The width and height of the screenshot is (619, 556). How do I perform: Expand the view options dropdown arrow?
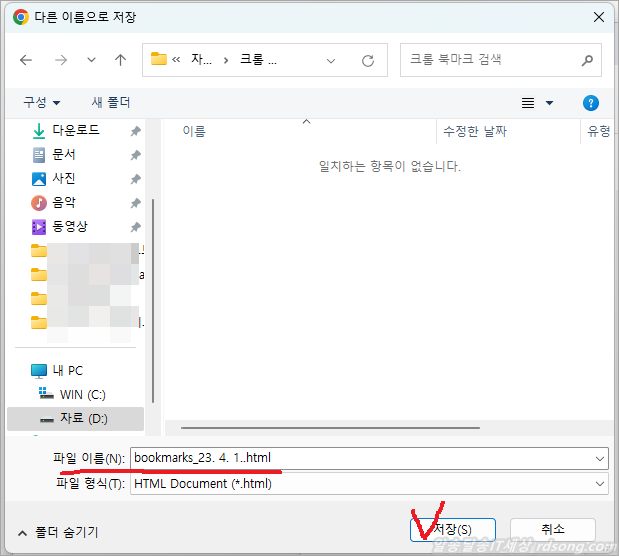coord(549,103)
